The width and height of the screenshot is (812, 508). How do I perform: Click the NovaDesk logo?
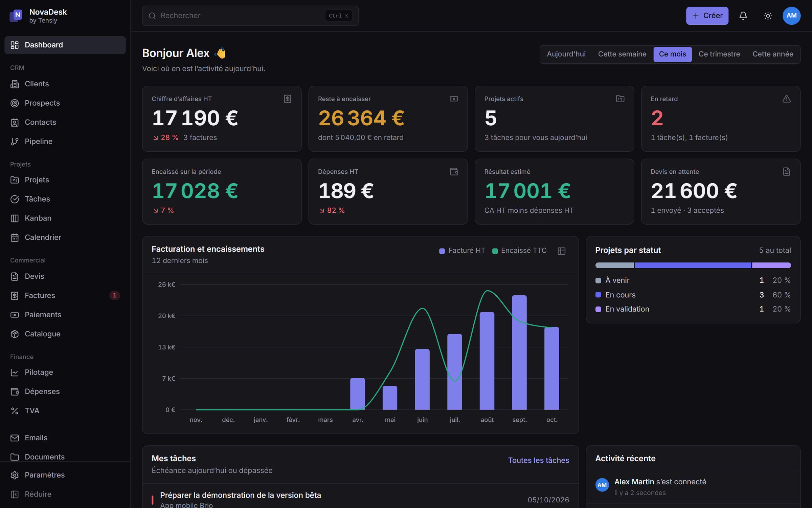pos(16,16)
